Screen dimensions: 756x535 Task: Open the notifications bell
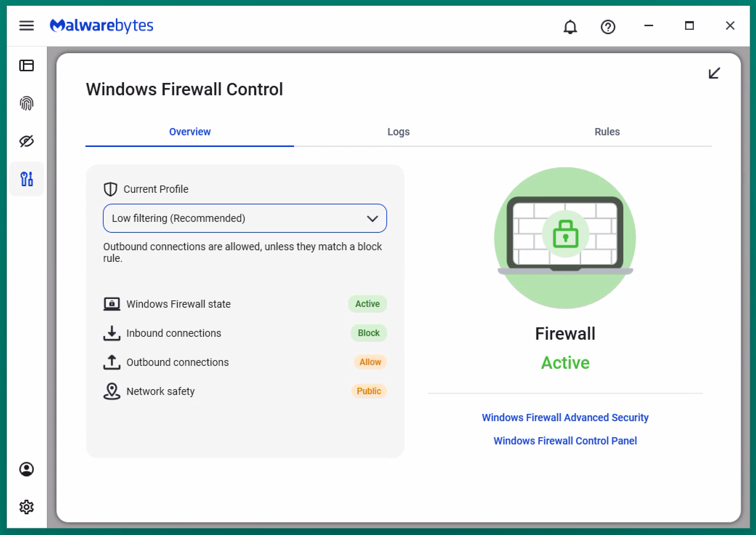click(x=570, y=27)
